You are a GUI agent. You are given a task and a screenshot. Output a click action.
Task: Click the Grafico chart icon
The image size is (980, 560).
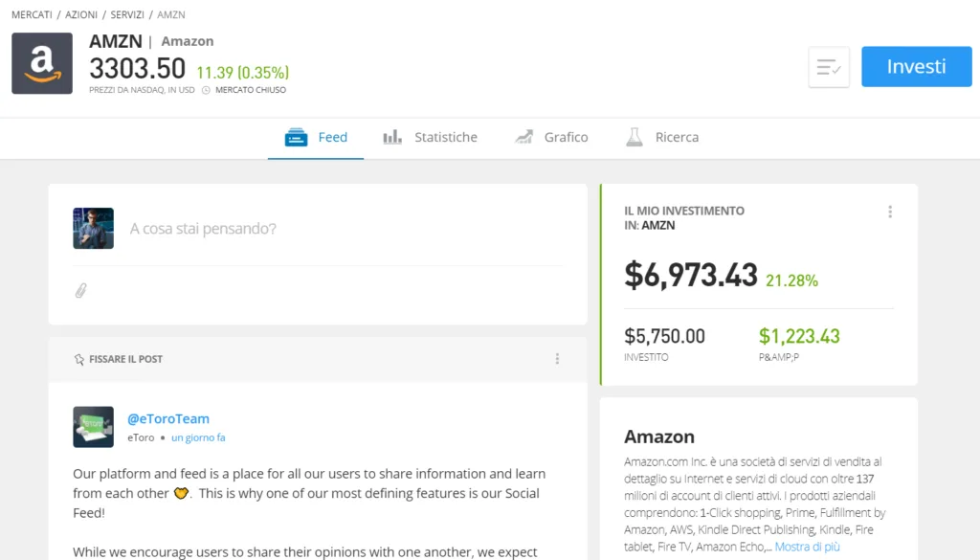523,137
